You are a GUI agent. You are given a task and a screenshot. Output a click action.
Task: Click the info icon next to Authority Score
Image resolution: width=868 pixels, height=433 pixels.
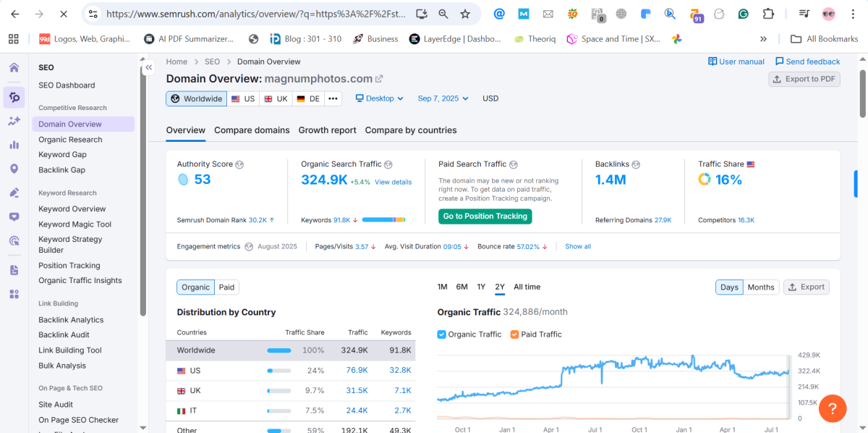coord(239,164)
